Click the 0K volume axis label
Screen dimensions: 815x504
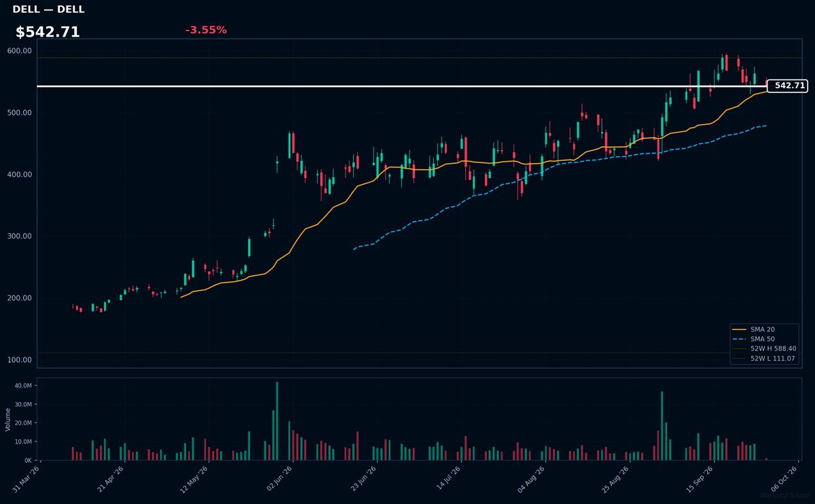27,461
